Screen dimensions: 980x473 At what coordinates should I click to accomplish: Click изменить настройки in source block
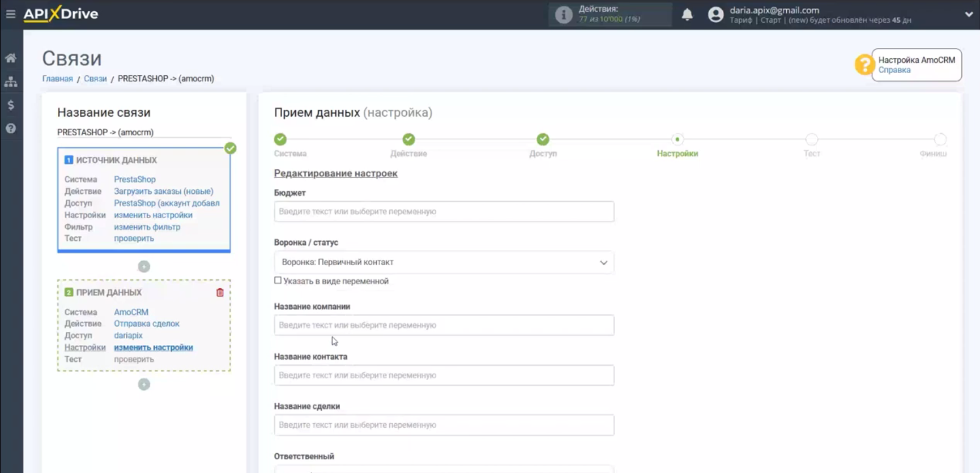(x=153, y=215)
